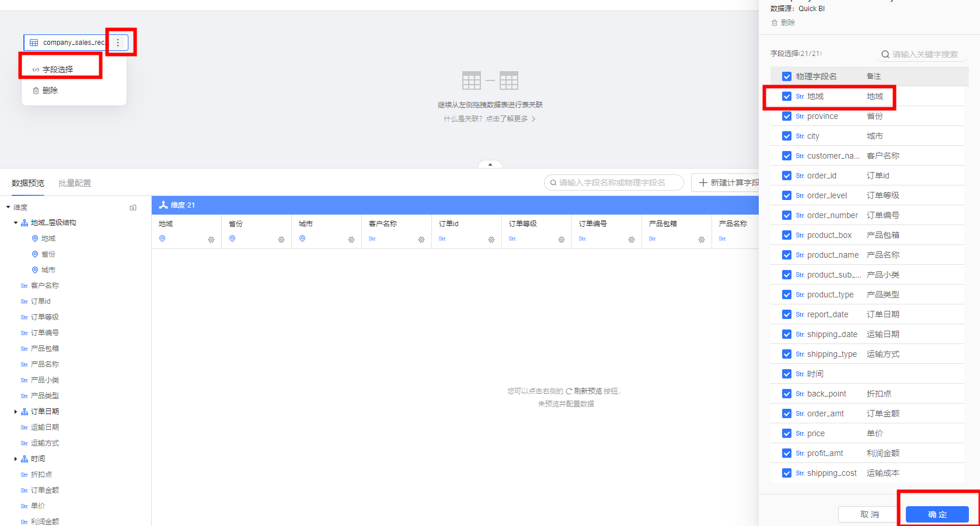
Task: Click the three-dot menu on company_sales_rec table
Action: click(x=118, y=43)
